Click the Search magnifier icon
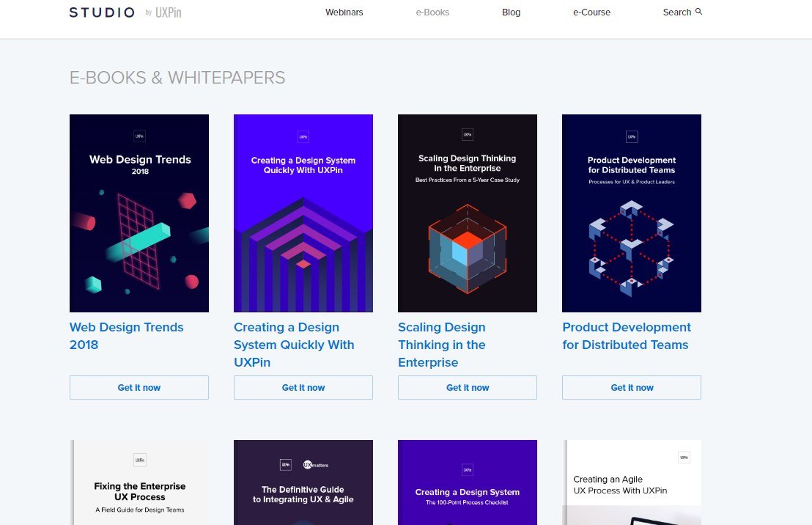This screenshot has width=812, height=525. (x=698, y=12)
